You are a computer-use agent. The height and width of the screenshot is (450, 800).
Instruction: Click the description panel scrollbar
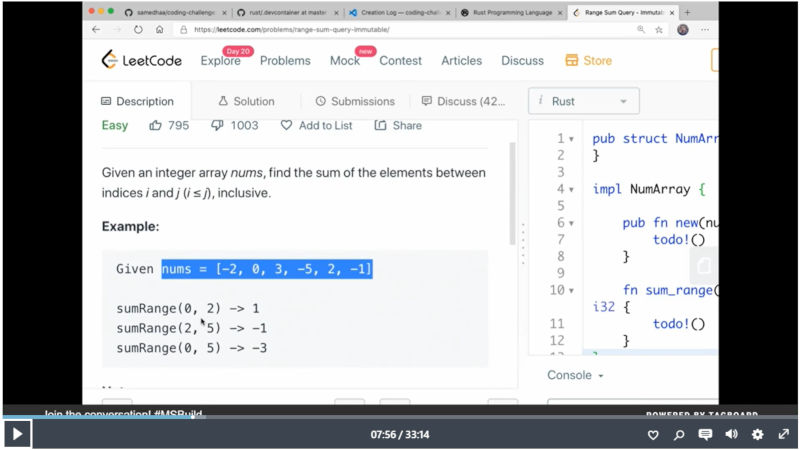pyautogui.click(x=512, y=194)
